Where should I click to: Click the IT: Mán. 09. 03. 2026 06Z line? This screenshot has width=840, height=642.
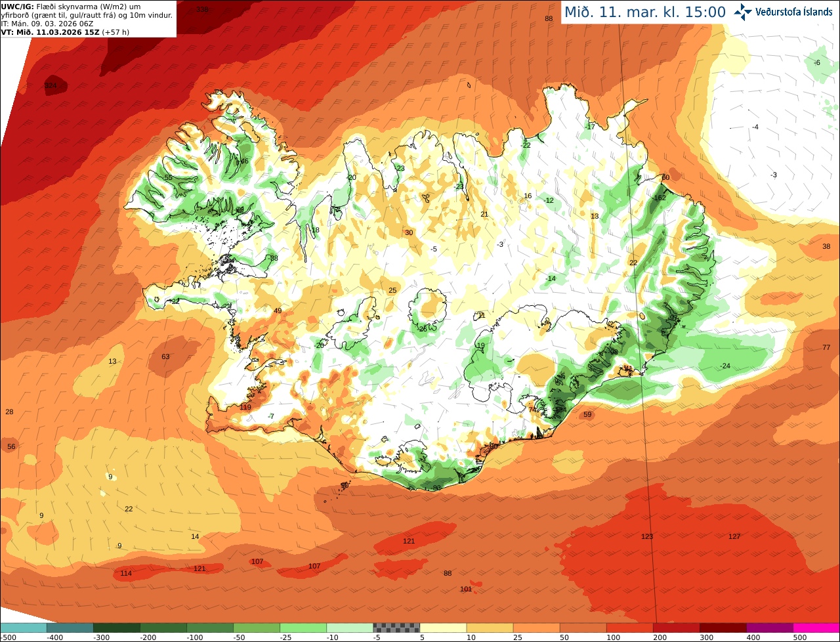click(x=47, y=24)
